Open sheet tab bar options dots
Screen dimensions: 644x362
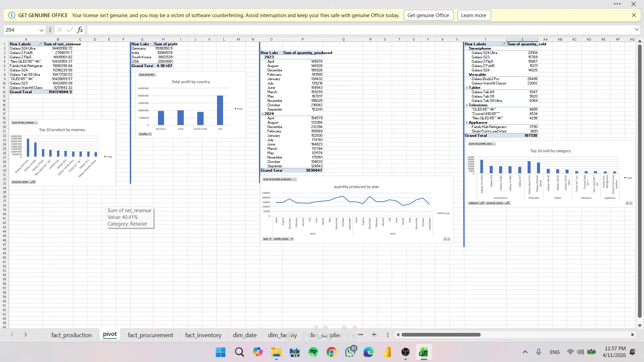pyautogui.click(x=388, y=335)
